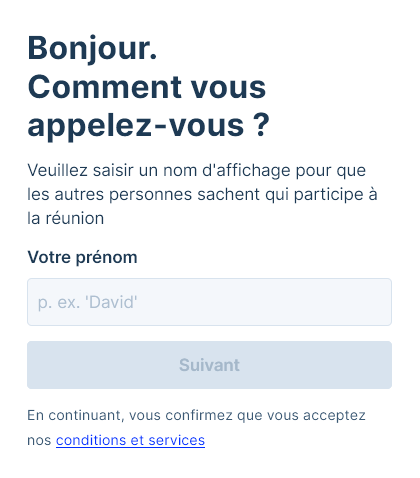Focus the field showing placeholder 'David'
Screen dimensions: 420x478
click(x=209, y=302)
